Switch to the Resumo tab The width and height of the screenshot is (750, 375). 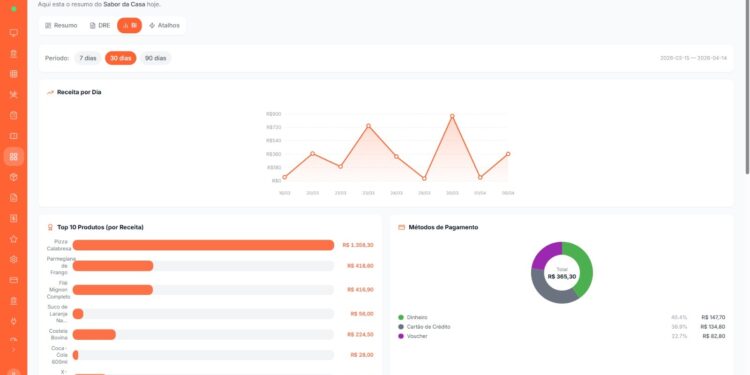coord(61,25)
